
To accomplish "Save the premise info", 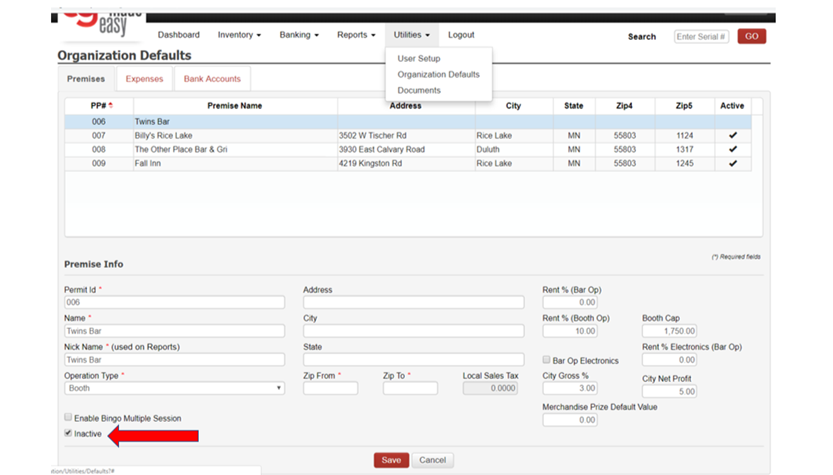I will [391, 460].
